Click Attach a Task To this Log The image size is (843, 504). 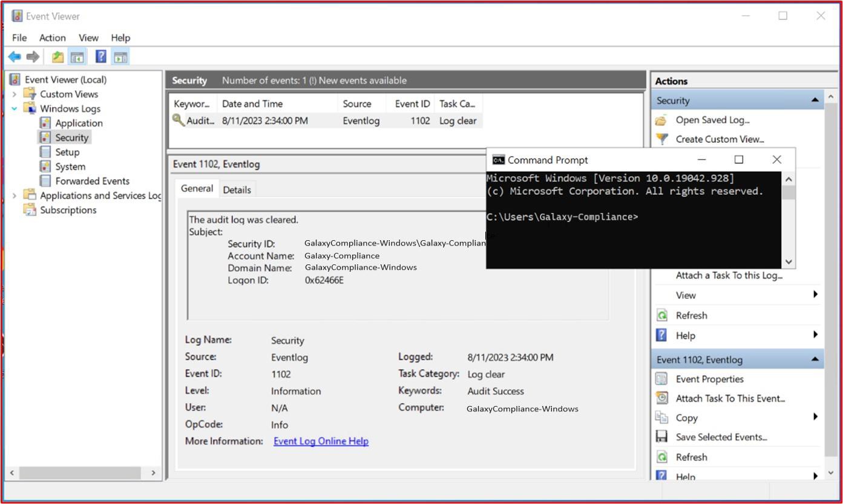tap(729, 275)
